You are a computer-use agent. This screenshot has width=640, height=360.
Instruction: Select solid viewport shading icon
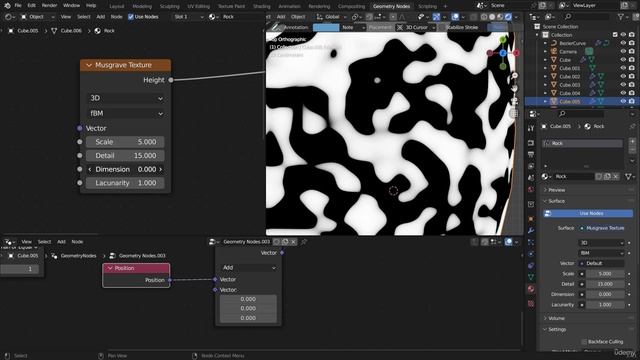[x=492, y=17]
